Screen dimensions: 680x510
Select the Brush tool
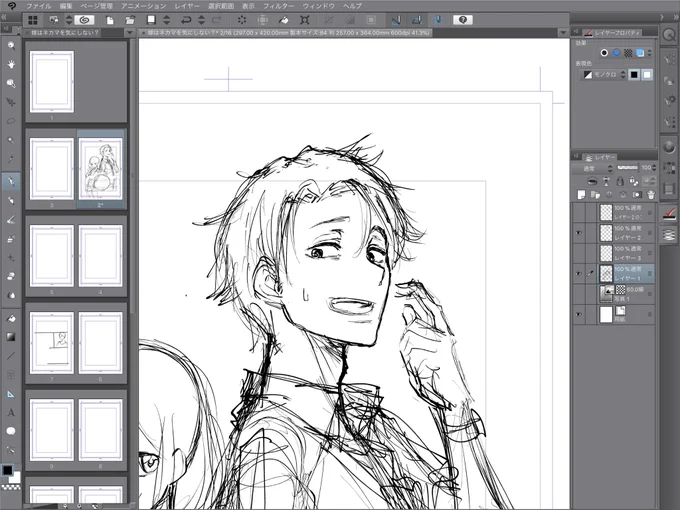(x=11, y=219)
